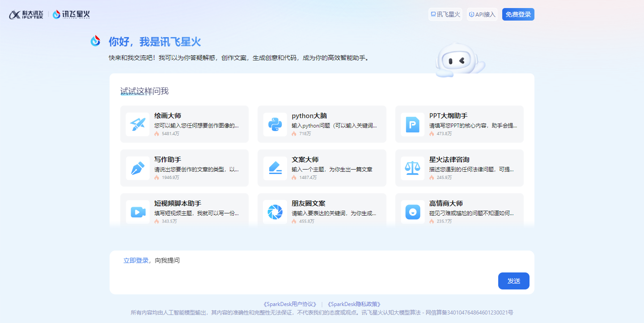
Task: Click the 试试这样问我 heading text
Action: click(144, 91)
